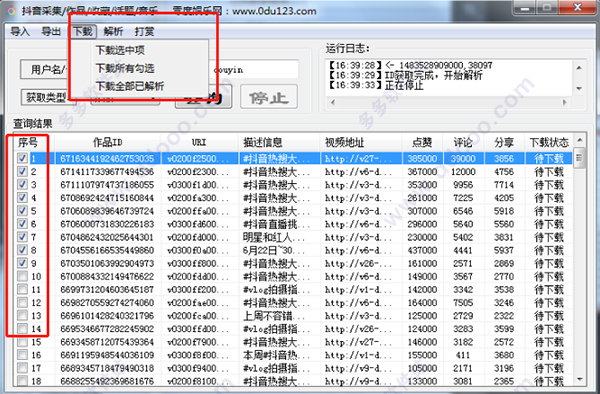Choose 下载全部已解析 from the menu
The width and height of the screenshot is (600, 394).
pos(130,86)
